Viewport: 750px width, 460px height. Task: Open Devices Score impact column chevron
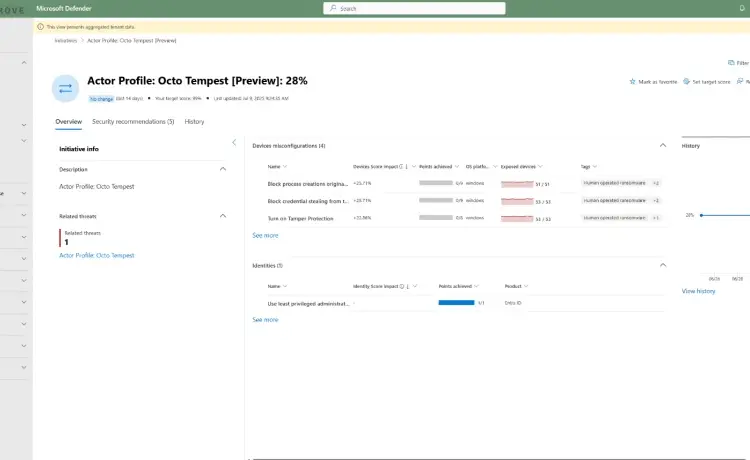[x=414, y=166]
